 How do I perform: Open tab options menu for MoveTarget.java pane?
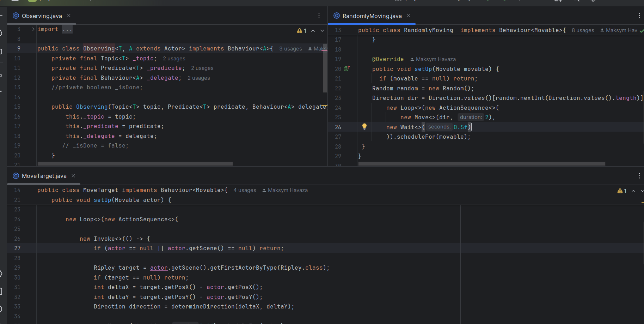click(639, 176)
